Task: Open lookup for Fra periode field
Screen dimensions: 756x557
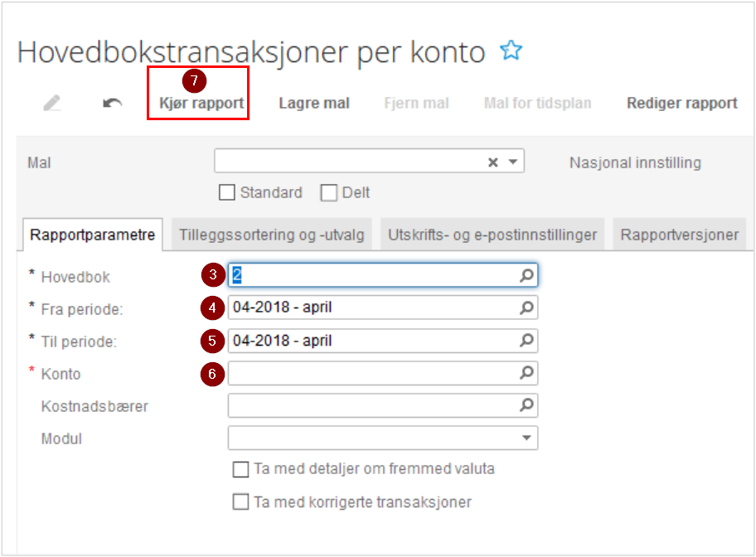Action: 526,308
